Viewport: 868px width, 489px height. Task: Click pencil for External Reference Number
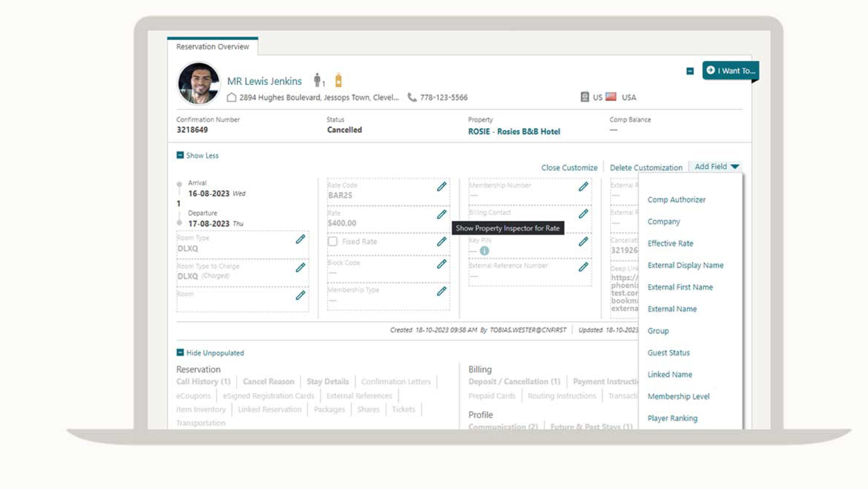[583, 267]
